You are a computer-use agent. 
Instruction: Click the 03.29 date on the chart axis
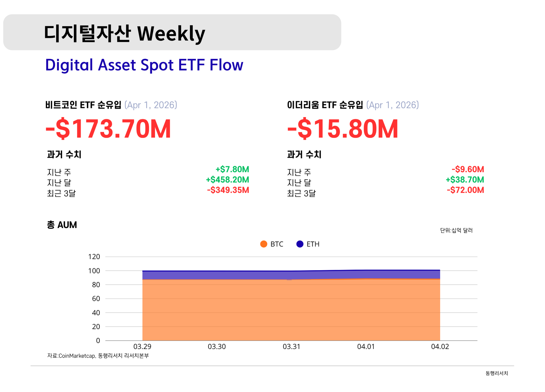(142, 346)
